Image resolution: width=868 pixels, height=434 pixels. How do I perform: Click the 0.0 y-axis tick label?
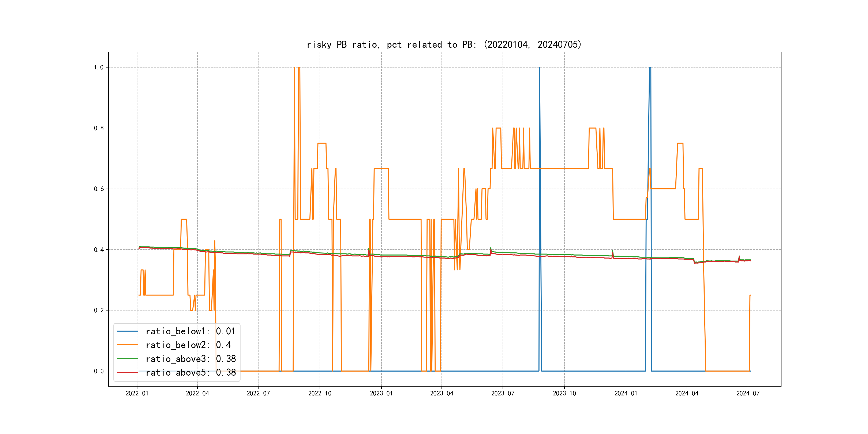click(x=98, y=371)
